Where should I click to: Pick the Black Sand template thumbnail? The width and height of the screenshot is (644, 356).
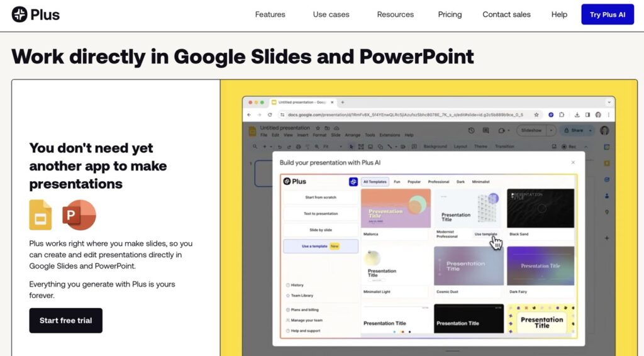point(540,208)
